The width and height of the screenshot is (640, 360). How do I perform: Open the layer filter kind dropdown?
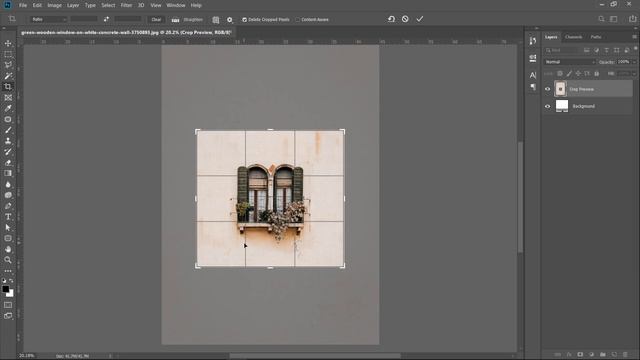click(563, 50)
